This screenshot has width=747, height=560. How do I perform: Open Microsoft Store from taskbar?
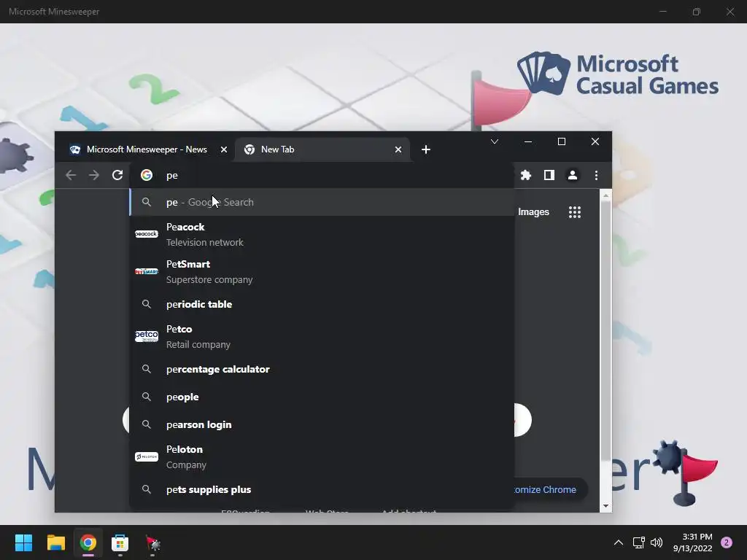120,542
